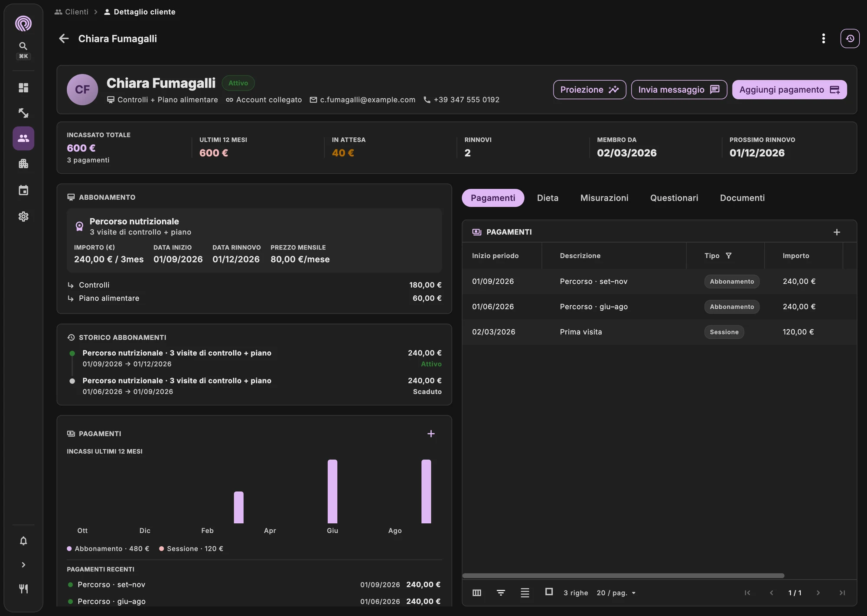Go to previous page of payments table
This screenshot has width=867, height=616.
tap(771, 593)
